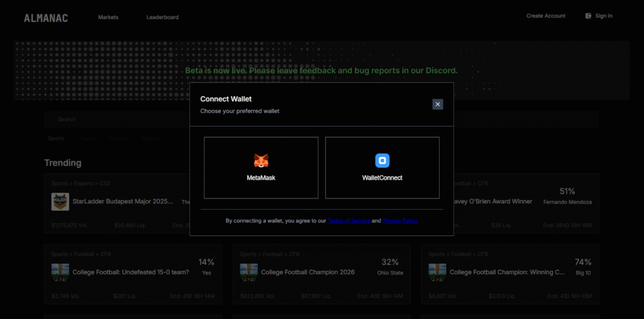The height and width of the screenshot is (319, 644).
Task: Switch to the Sports category tab
Action: pyautogui.click(x=56, y=138)
